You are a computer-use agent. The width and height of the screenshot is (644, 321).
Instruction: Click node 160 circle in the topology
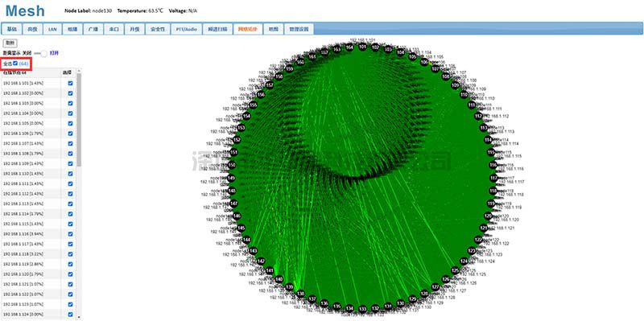click(x=300, y=63)
